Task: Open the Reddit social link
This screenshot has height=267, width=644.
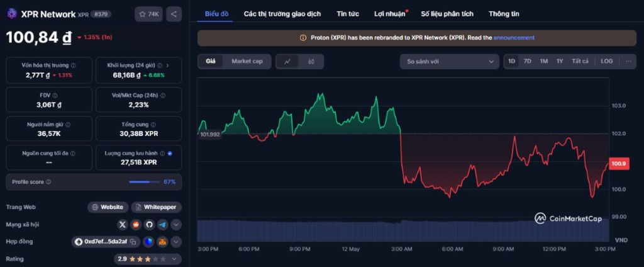Action: point(136,224)
